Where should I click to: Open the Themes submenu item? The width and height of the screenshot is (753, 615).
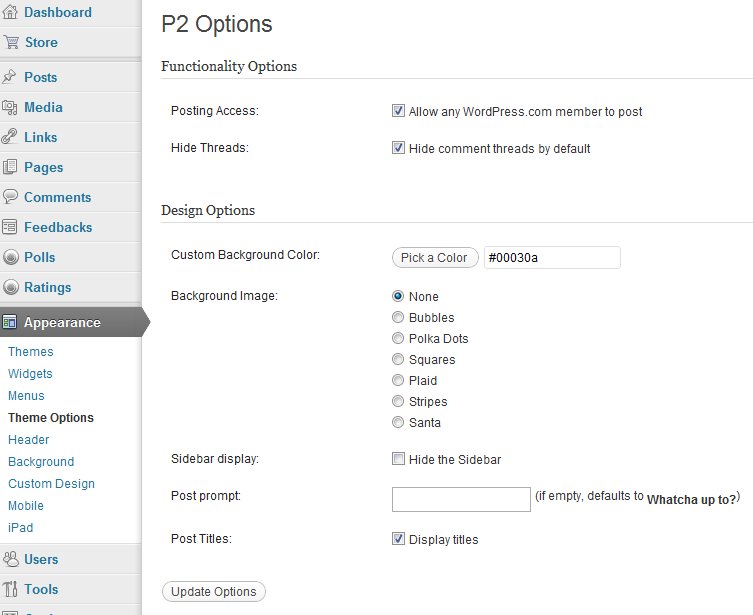[31, 352]
